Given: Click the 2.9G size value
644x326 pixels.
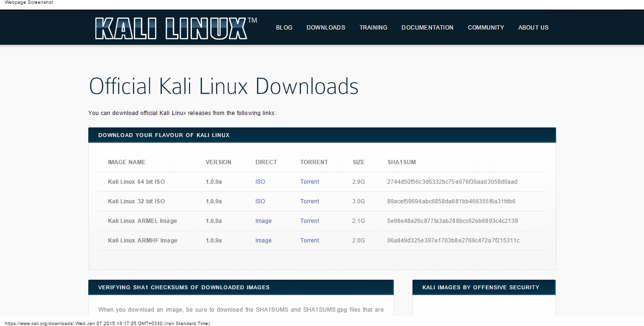Looking at the screenshot, I should [x=359, y=182].
